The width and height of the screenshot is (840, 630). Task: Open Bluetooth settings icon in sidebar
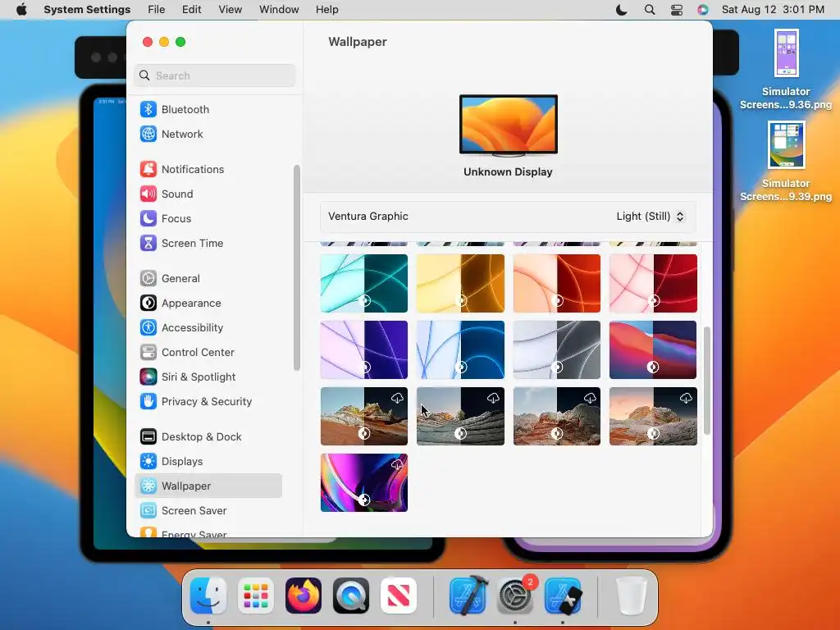pos(148,109)
